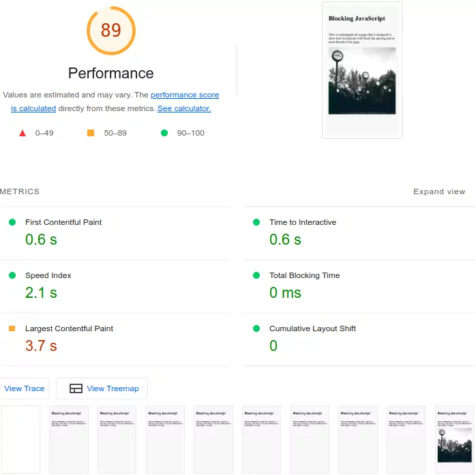This screenshot has width=476, height=475.
Task: Open the View Trace button
Action: click(x=24, y=388)
